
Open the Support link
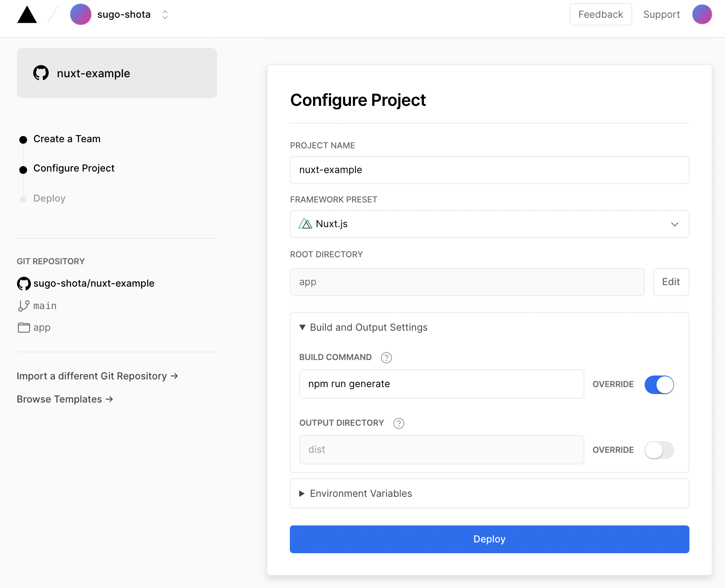pyautogui.click(x=661, y=15)
